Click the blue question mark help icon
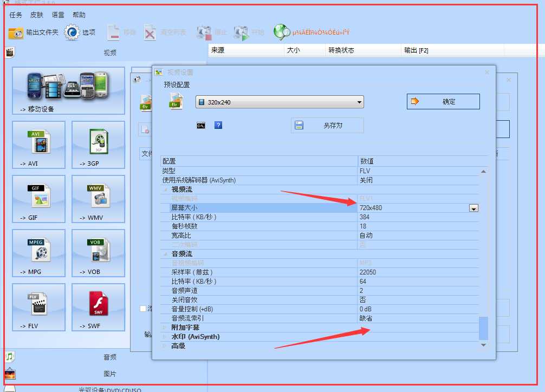Screen dimensions: 545x392 [x=218, y=125]
